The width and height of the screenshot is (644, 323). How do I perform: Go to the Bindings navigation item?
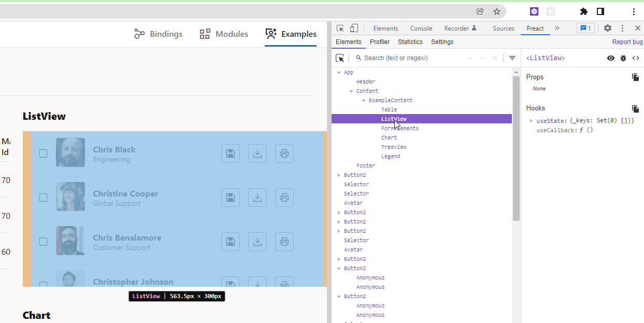[x=158, y=34]
